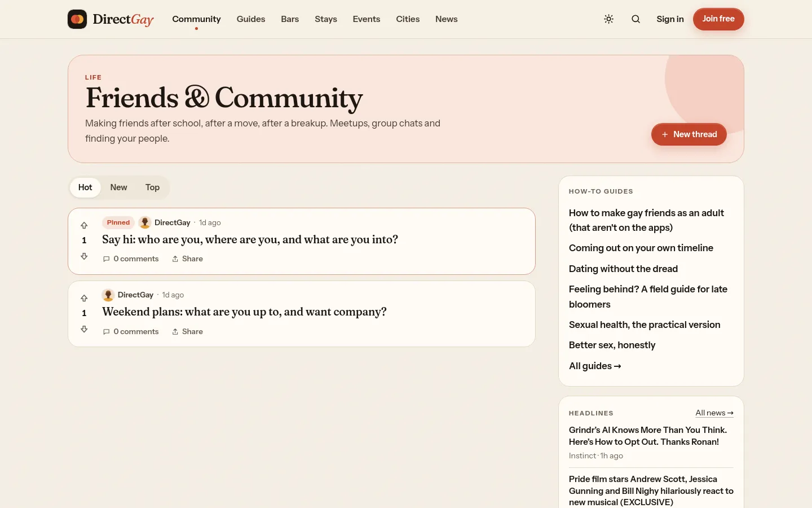
Task: Open 'Sexual health, the practical version' guide
Action: (x=645, y=325)
